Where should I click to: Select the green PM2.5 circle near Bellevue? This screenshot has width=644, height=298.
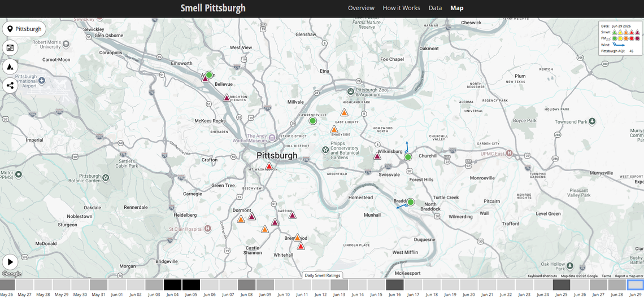click(x=209, y=75)
